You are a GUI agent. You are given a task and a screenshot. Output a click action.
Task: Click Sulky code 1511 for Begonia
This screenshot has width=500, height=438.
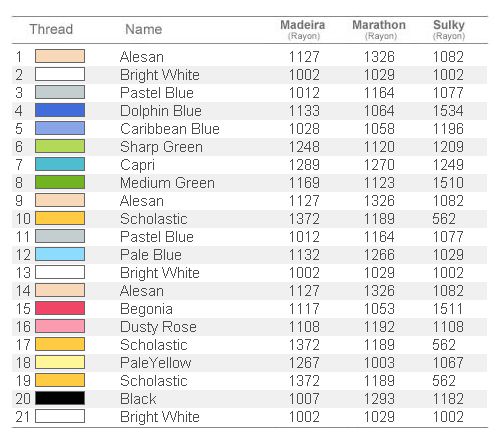point(448,309)
